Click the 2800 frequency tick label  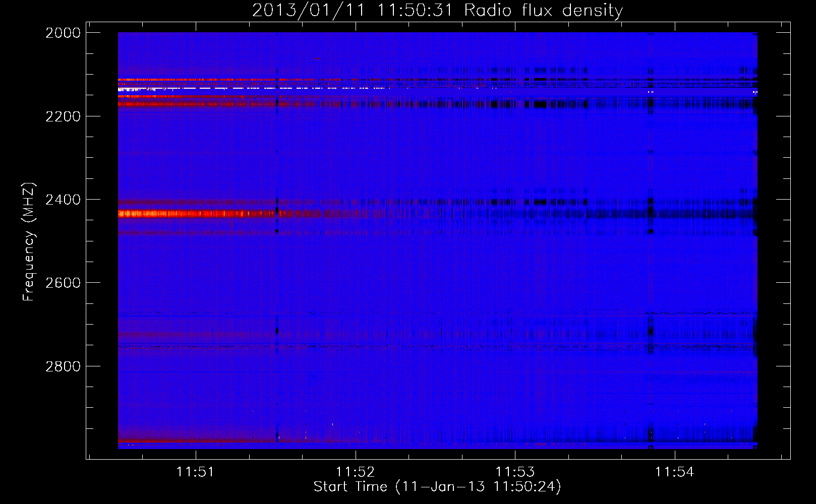[63, 366]
